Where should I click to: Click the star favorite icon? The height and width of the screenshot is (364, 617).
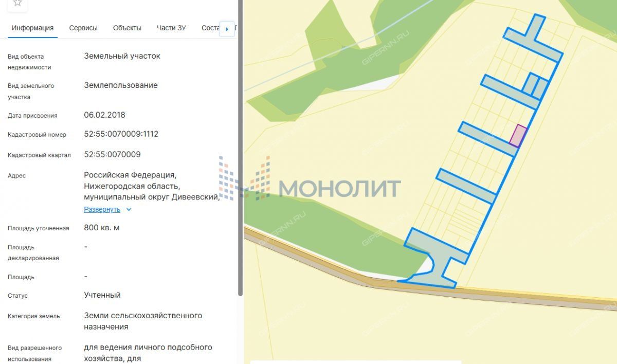pos(17,3)
